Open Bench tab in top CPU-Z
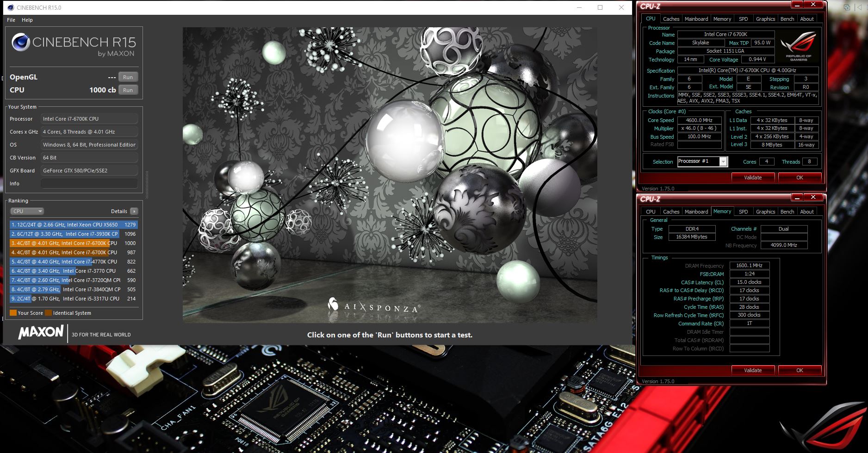The height and width of the screenshot is (453, 868). pos(787,19)
